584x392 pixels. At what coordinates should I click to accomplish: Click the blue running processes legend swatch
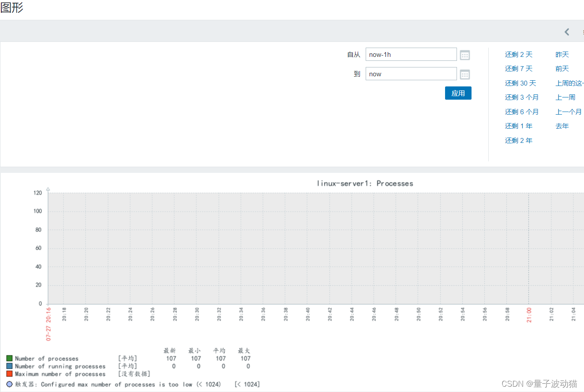tap(9, 366)
